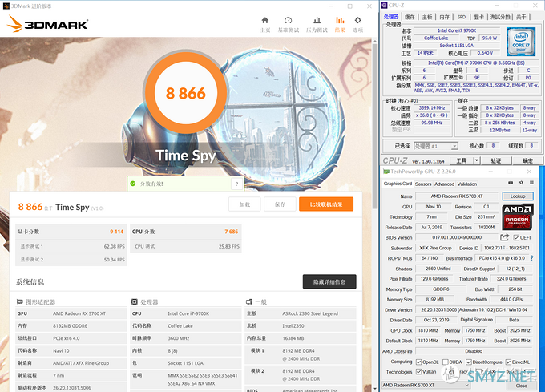The height and width of the screenshot is (392, 545).
Task: Switch to the Sensors tab in GPU-Z
Action: pos(423,184)
